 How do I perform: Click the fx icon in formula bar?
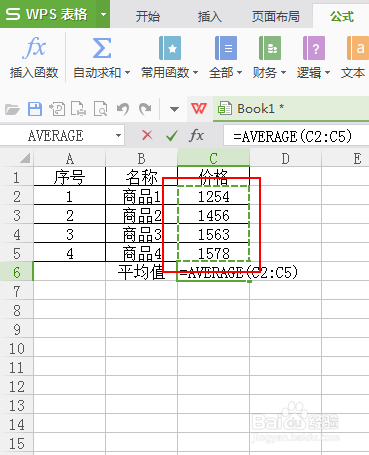click(x=196, y=135)
